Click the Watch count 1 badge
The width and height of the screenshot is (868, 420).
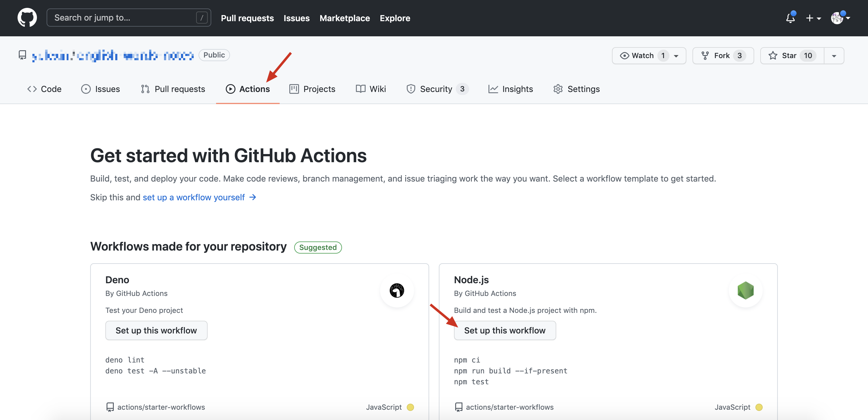pos(663,56)
